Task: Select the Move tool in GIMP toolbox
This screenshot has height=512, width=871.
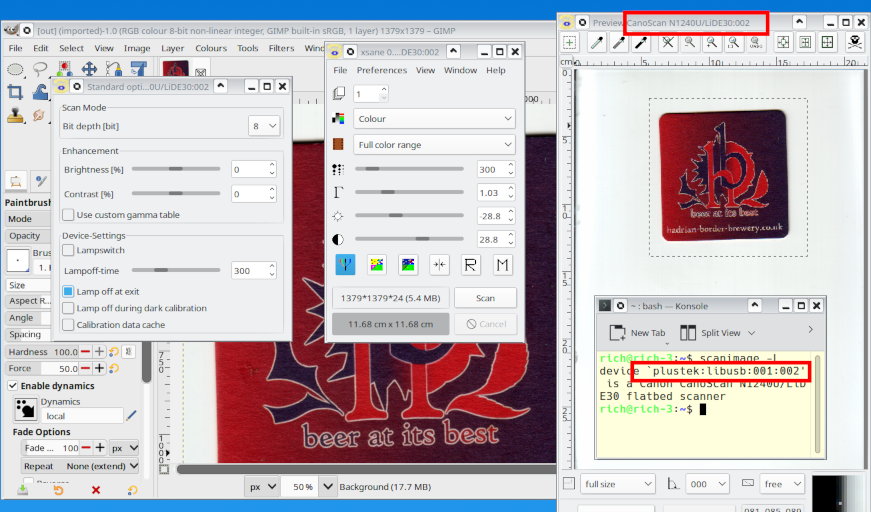Action: tap(89, 69)
